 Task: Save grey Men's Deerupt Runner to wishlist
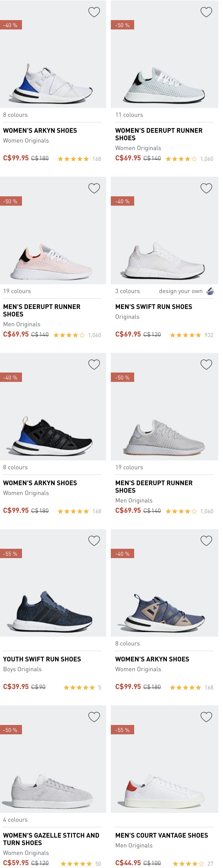(x=206, y=365)
